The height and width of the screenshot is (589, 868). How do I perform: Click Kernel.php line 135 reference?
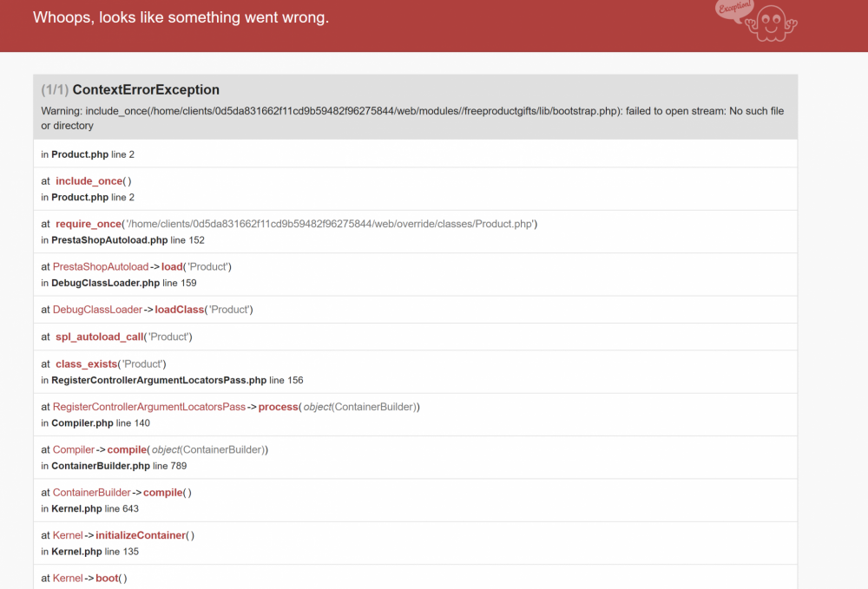[x=89, y=552]
